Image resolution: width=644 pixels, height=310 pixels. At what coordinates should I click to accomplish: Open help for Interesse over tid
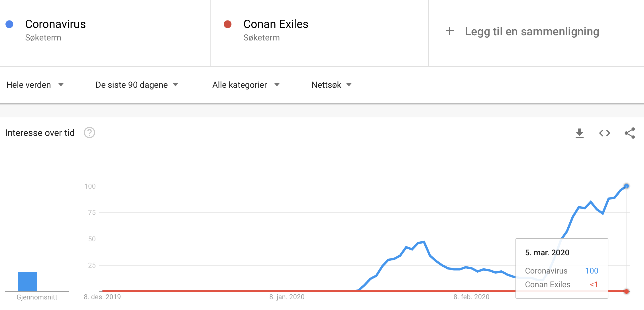(x=89, y=133)
